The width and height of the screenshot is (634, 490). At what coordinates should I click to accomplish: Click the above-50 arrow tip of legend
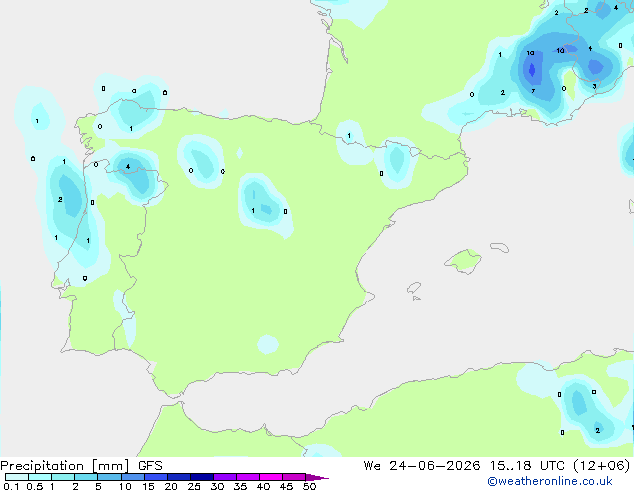tap(317, 477)
